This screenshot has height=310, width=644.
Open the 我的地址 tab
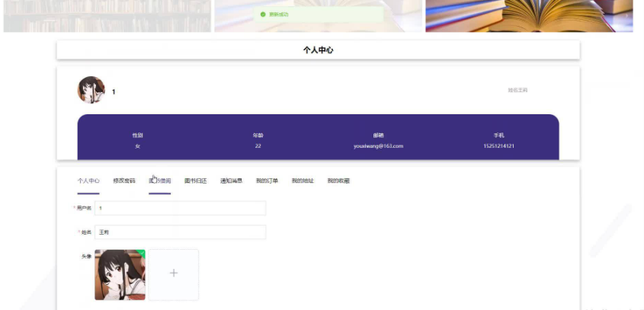(x=303, y=181)
